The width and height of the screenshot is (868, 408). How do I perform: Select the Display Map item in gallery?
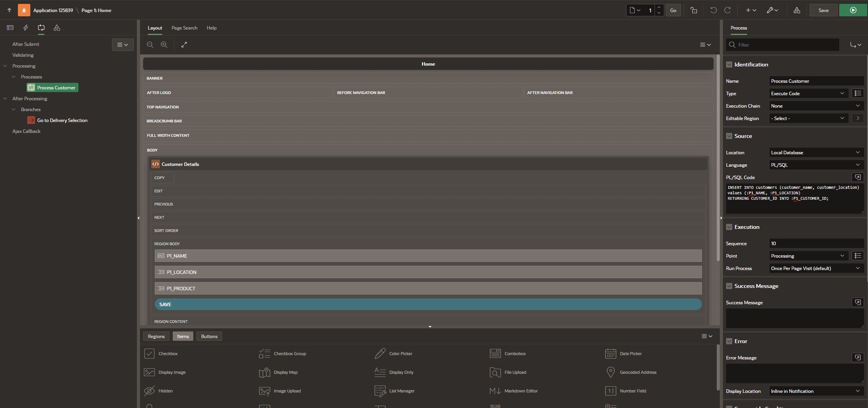[278, 372]
